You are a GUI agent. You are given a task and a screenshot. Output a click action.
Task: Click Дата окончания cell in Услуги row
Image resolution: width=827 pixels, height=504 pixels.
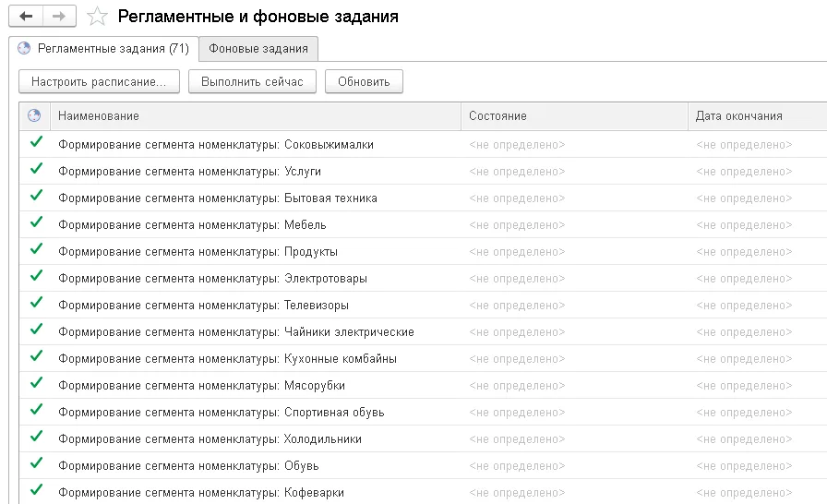click(758, 172)
